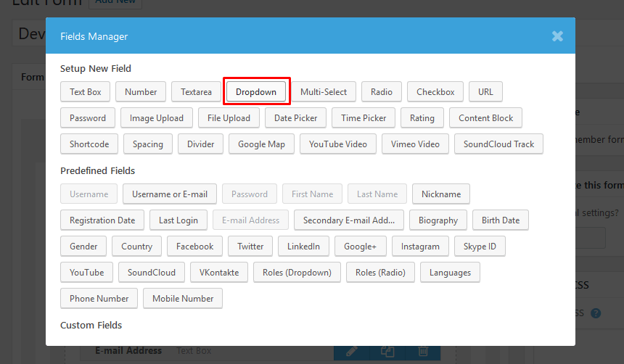Add the predefined YouTube profile field

[87, 273]
